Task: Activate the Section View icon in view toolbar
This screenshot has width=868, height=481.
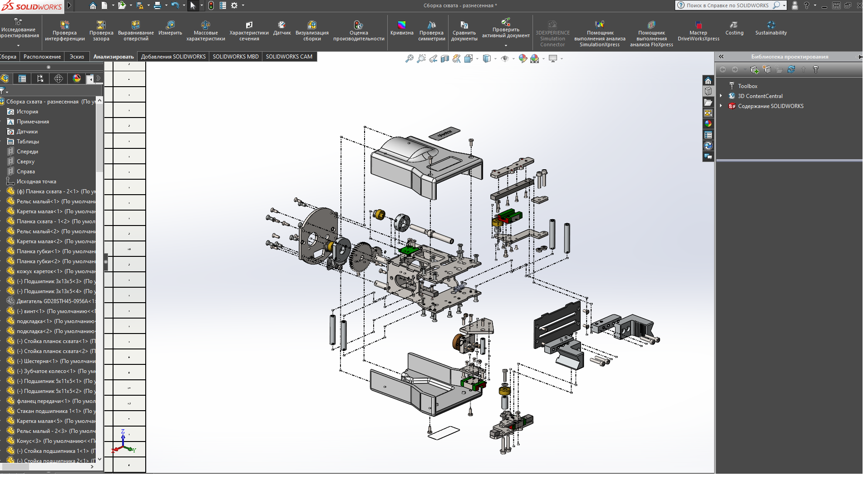Action: click(x=445, y=59)
